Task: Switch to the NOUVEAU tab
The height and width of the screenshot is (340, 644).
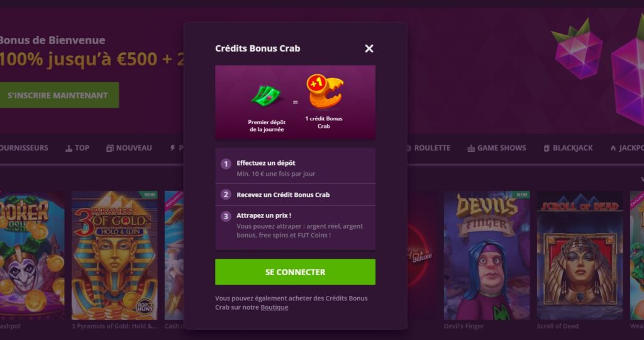Action: pyautogui.click(x=129, y=148)
